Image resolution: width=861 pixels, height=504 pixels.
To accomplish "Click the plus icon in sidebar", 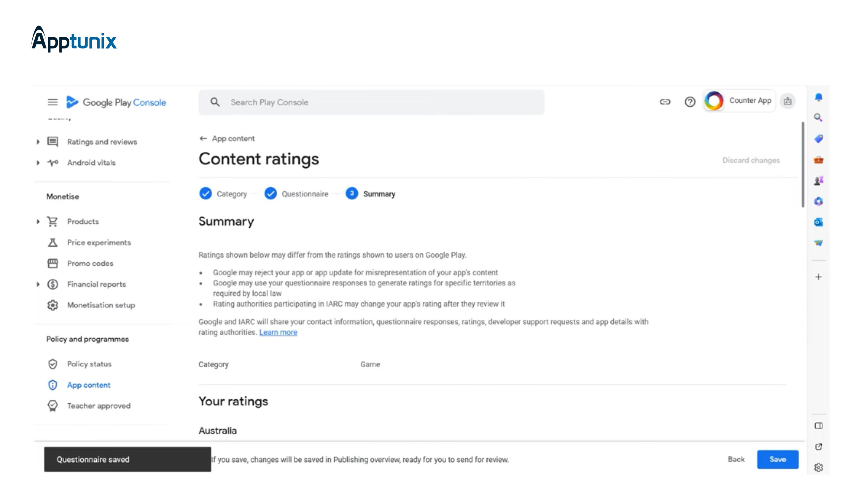I will (x=818, y=277).
